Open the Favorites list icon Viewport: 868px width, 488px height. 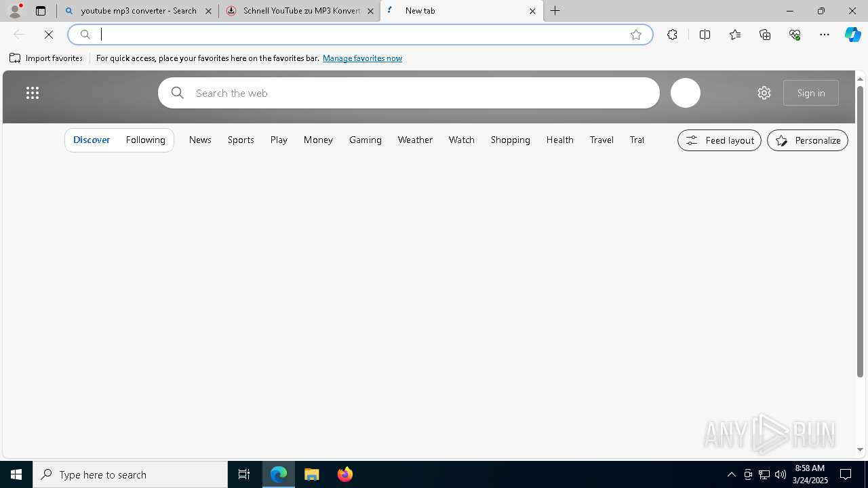coord(735,35)
